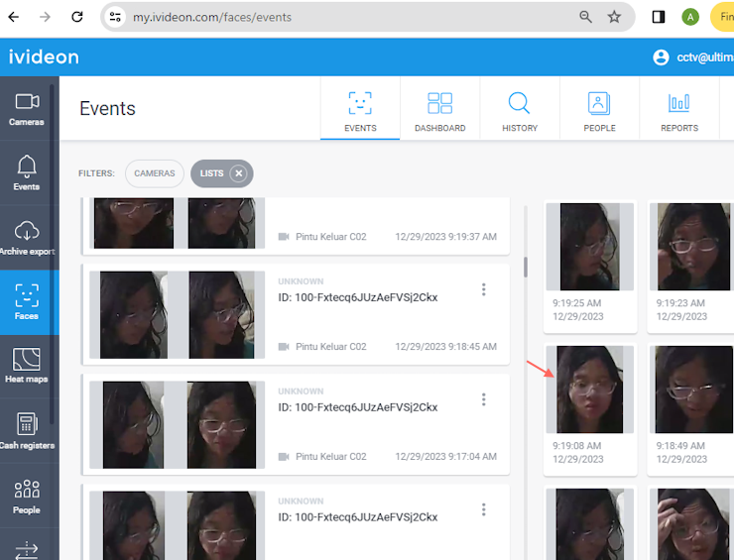Click second face thumbnail in 9:17:04 AM event
734x560 pixels.
click(221, 425)
